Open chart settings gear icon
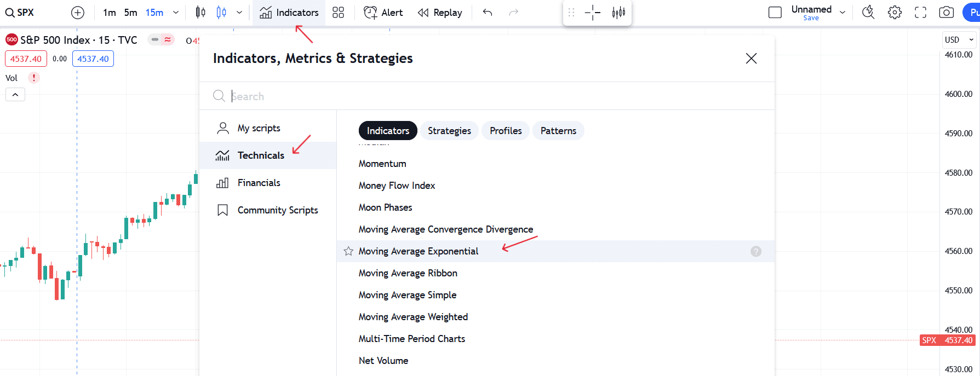This screenshot has height=376, width=980. click(895, 13)
